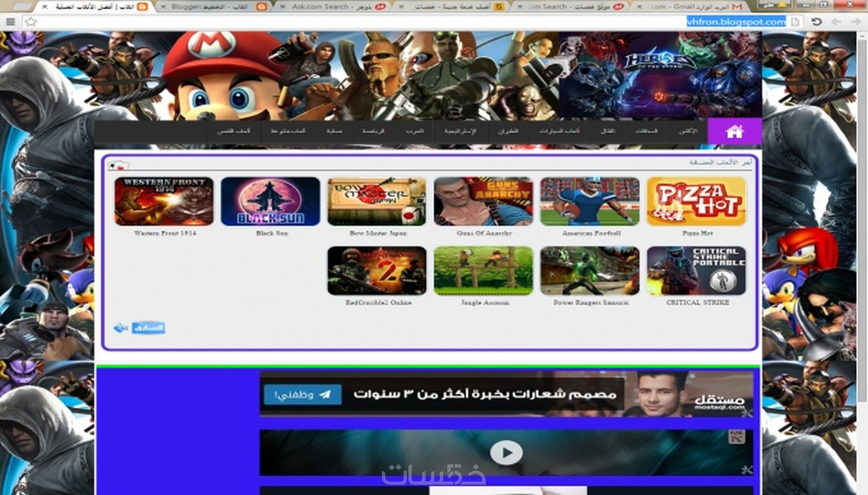This screenshot has width=868, height=495.
Task: Open the Guns Of Anarchy game thumbnail
Action: [x=484, y=201]
